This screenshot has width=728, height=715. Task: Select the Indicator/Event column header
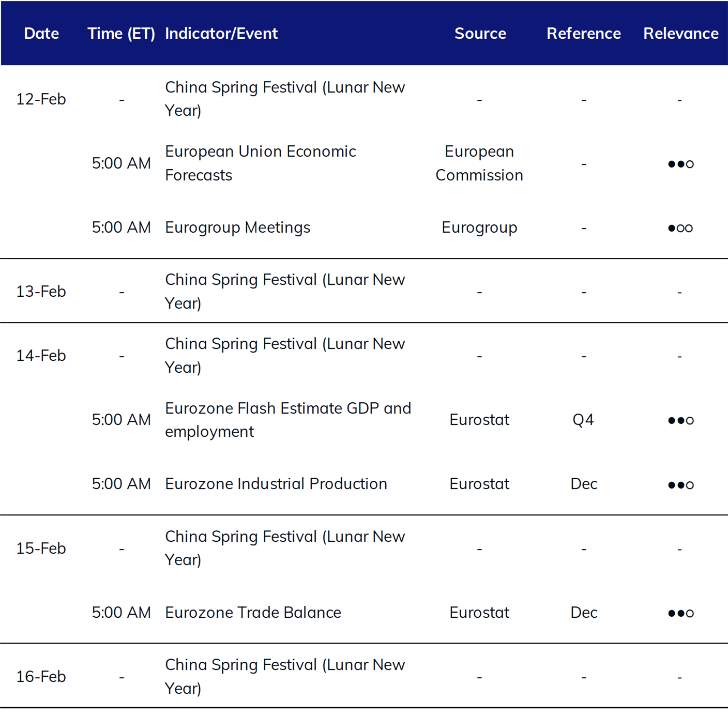(221, 34)
